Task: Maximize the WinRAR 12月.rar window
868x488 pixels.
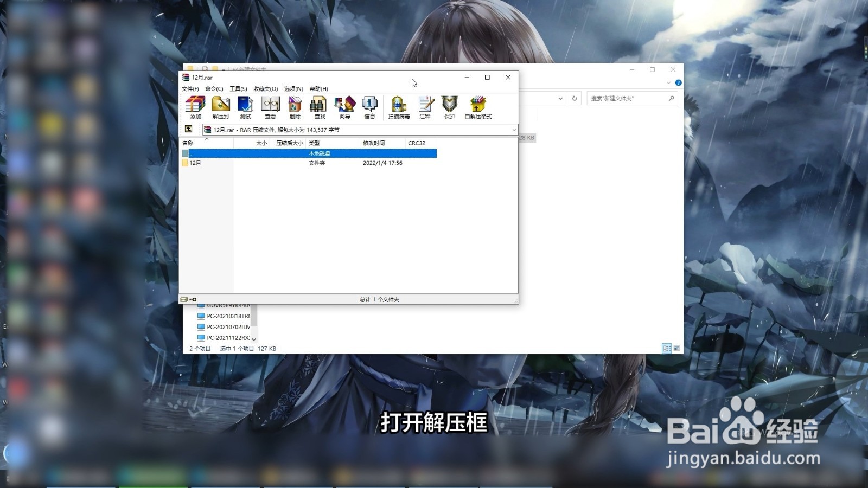Action: pyautogui.click(x=487, y=78)
